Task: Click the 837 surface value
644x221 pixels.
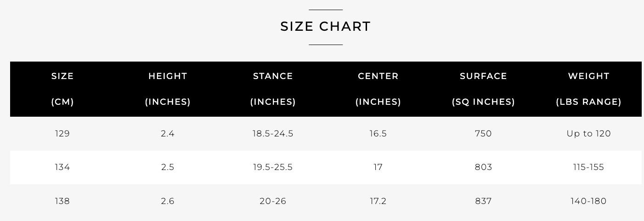Action: click(x=483, y=201)
